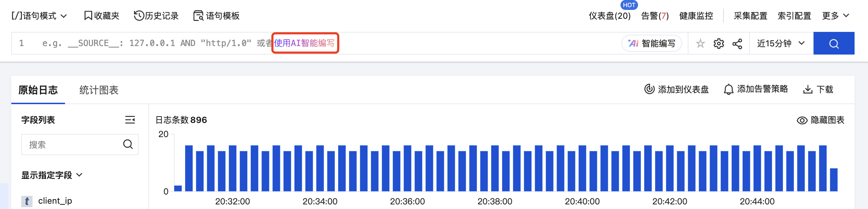Screen dimensions: 868x209
Task: Click the 语句模板 template icon
Action: [198, 16]
